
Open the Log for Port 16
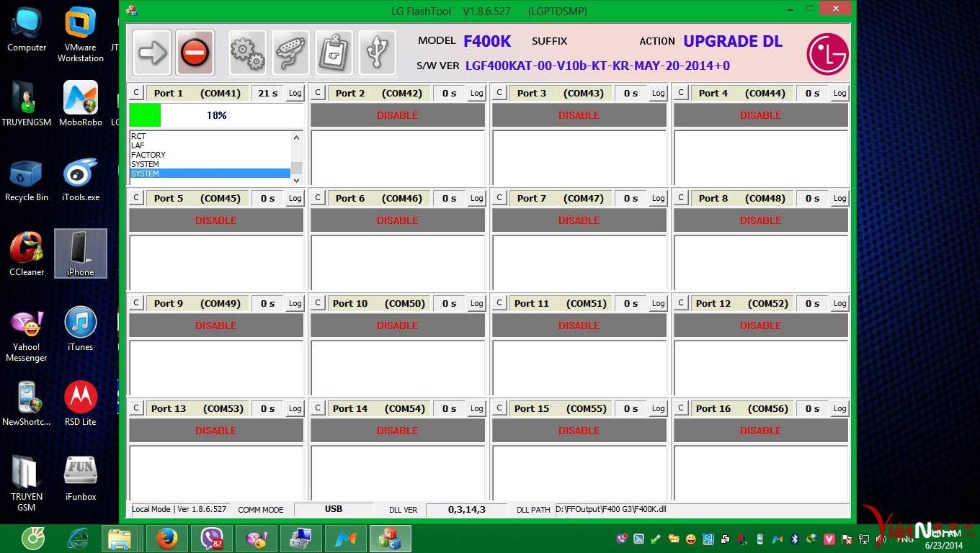[x=840, y=408]
